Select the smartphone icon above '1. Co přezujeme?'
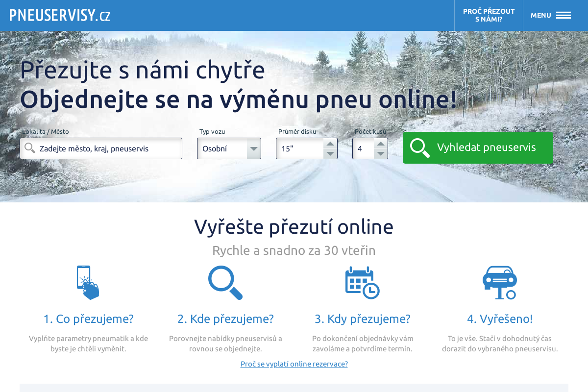Image resolution: width=588 pixels, height=392 pixels. click(x=88, y=282)
